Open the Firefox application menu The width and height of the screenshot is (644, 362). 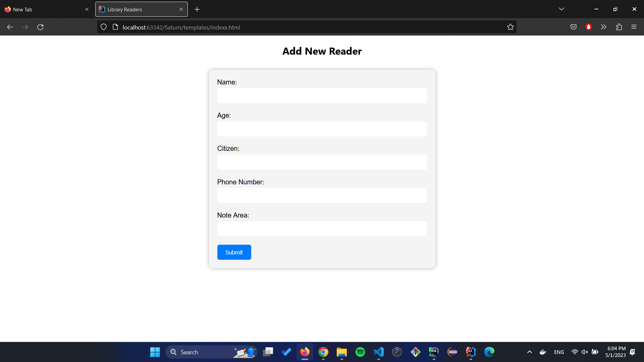(634, 27)
